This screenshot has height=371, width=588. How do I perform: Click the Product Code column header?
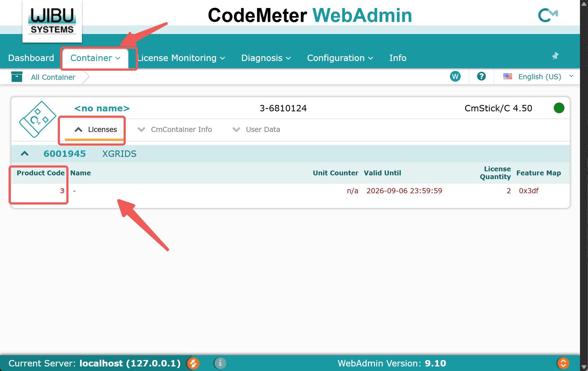point(41,173)
